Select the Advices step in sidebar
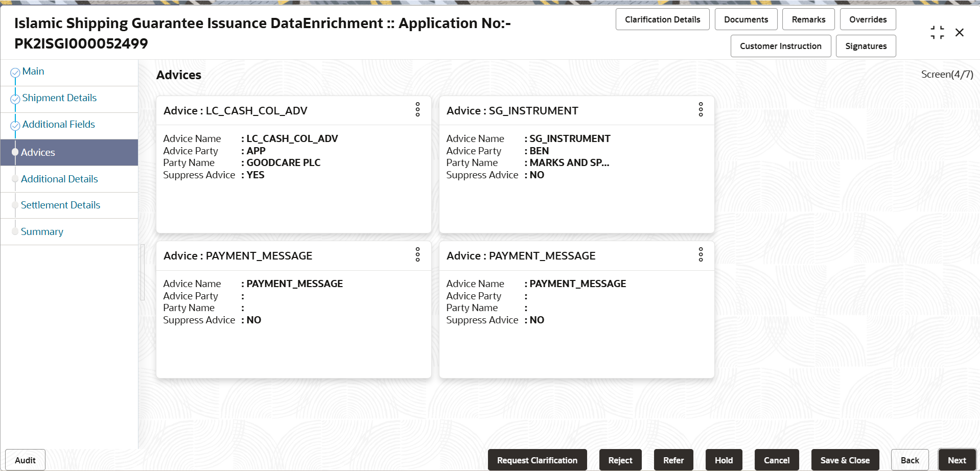This screenshot has height=471, width=980. point(69,152)
